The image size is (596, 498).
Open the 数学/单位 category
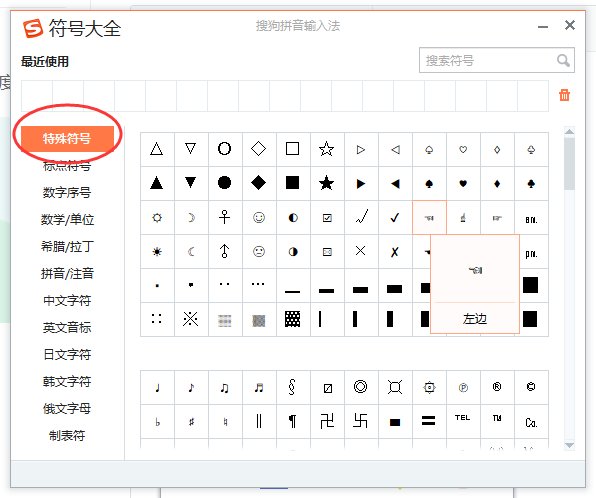coord(67,219)
